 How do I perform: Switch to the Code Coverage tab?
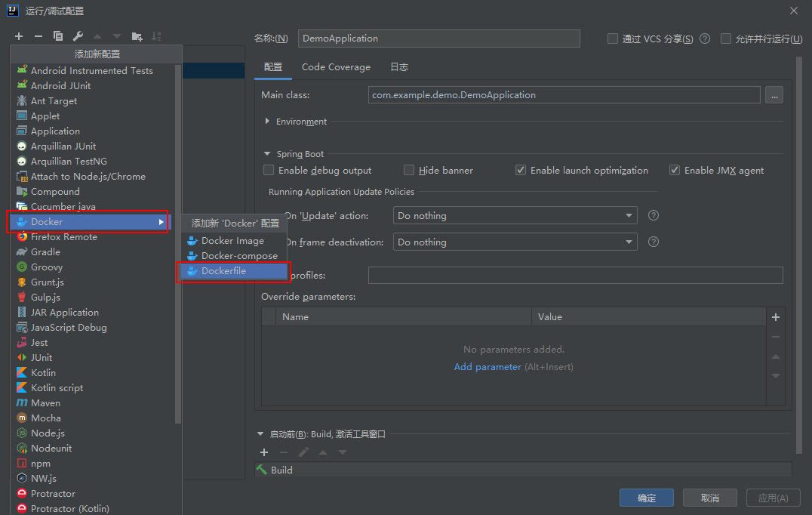point(336,67)
